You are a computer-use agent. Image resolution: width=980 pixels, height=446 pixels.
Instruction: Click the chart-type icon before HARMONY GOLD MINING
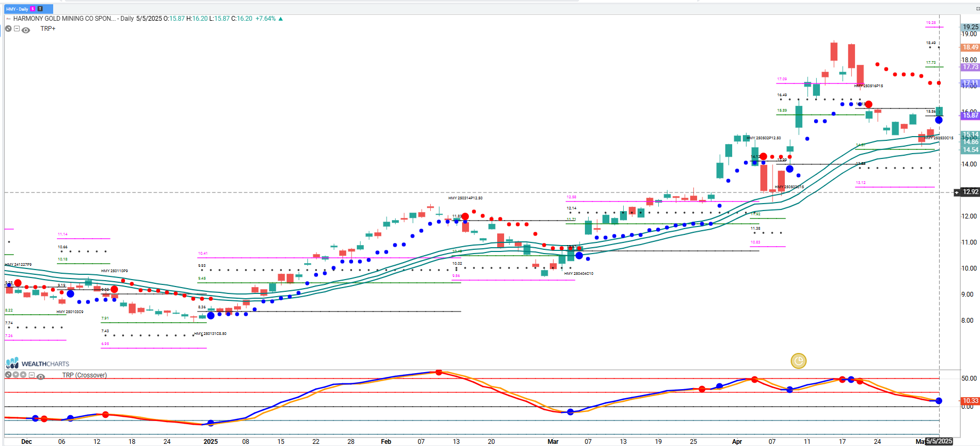click(8, 19)
